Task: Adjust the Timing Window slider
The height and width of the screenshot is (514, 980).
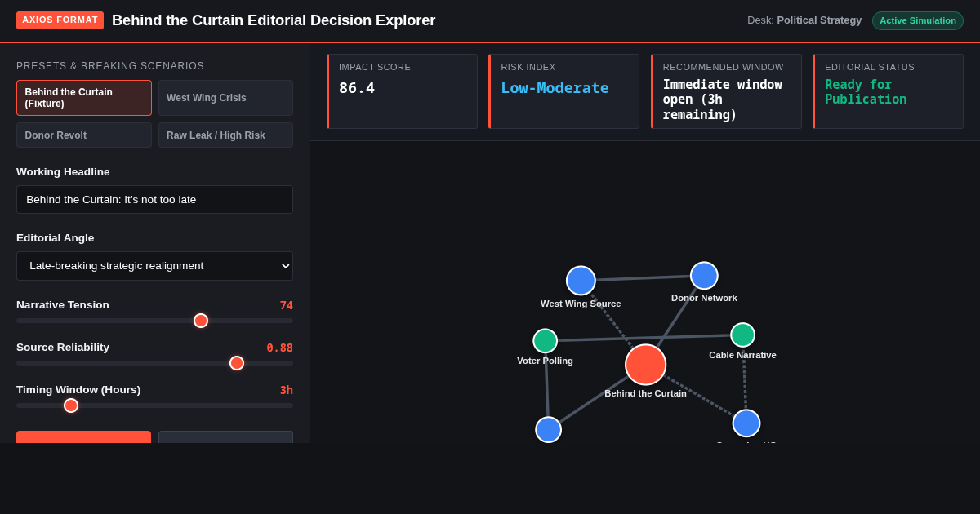Action: click(154, 405)
